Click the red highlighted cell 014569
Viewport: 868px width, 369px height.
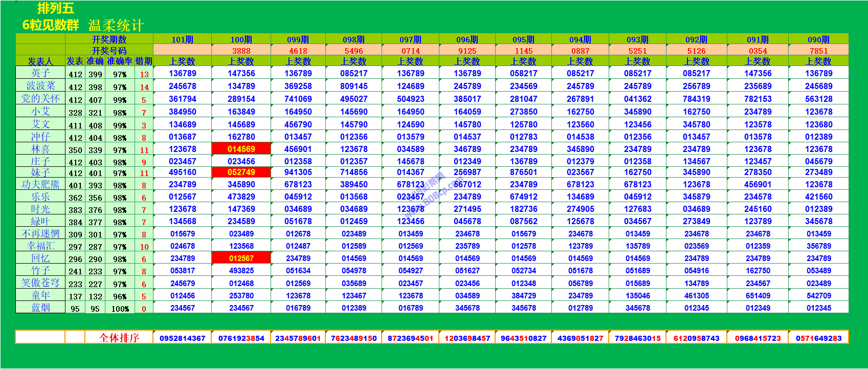click(241, 149)
